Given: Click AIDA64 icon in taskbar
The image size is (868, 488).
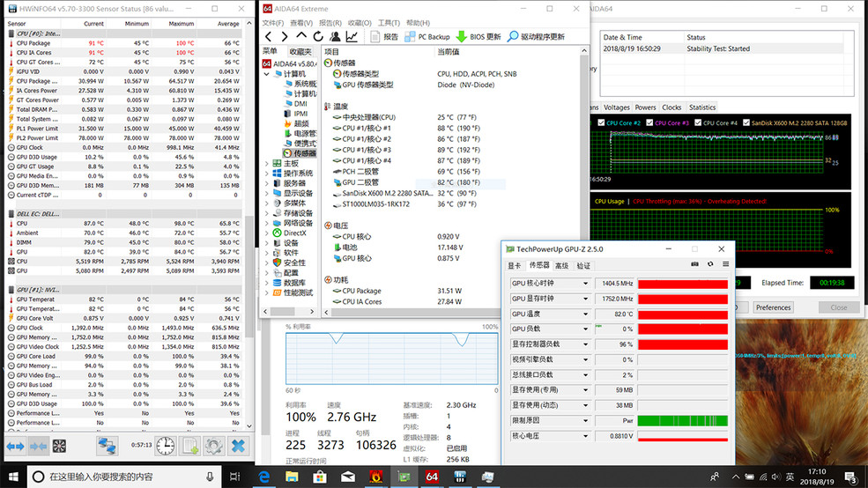Looking at the screenshot, I should (x=432, y=477).
